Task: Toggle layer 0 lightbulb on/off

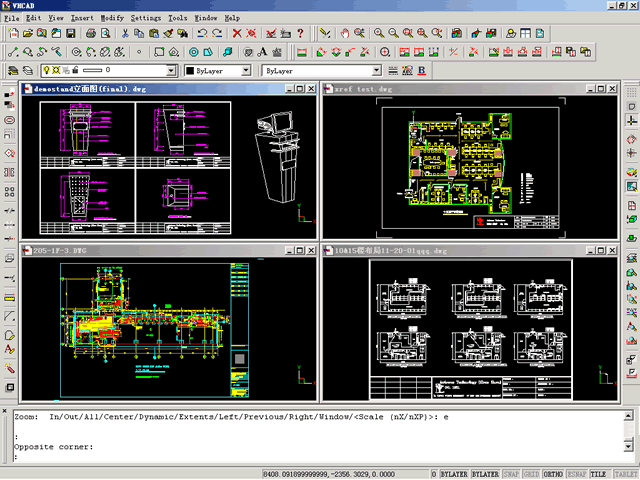Action: click(x=47, y=70)
